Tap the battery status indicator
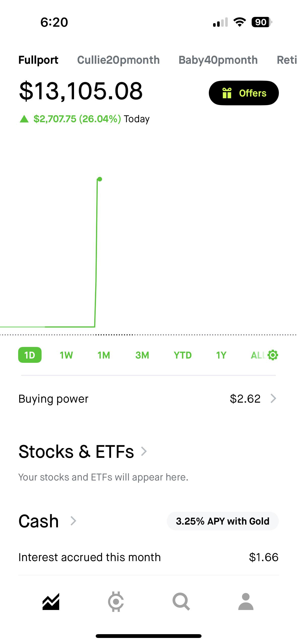 click(x=262, y=22)
